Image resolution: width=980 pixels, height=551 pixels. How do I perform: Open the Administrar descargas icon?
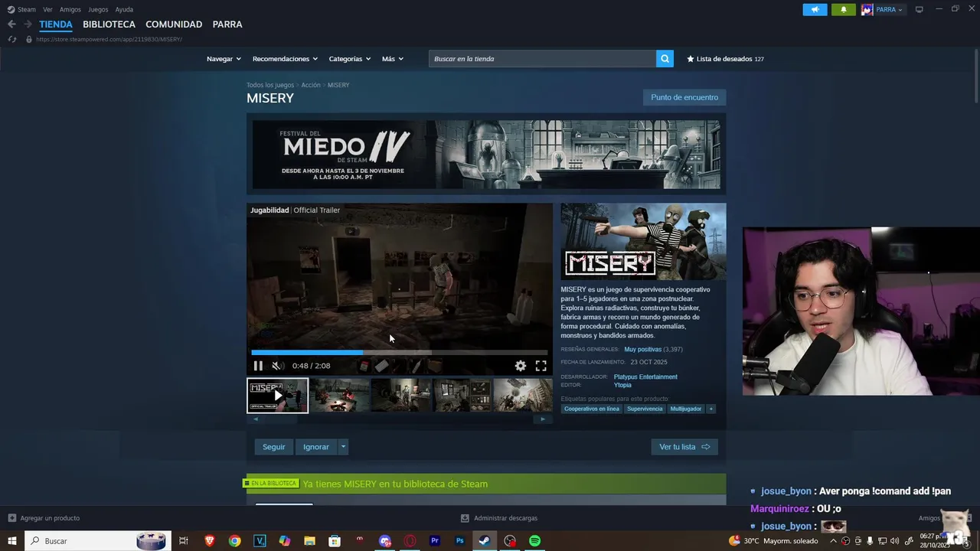(465, 518)
